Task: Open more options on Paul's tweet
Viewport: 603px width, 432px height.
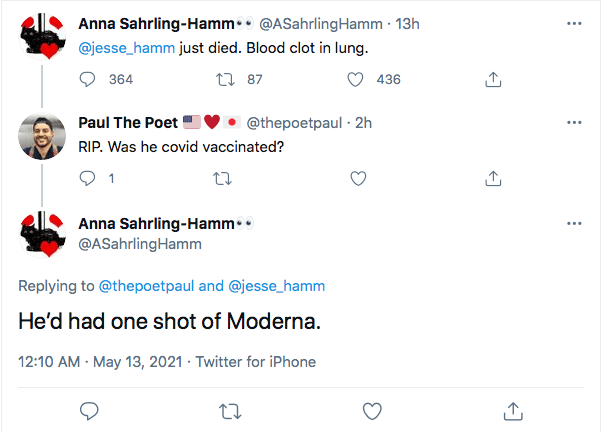Action: point(574,122)
